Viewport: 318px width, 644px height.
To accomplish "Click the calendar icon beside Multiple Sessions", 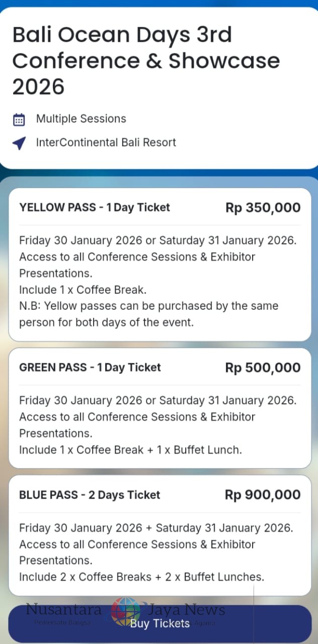I will (x=19, y=120).
